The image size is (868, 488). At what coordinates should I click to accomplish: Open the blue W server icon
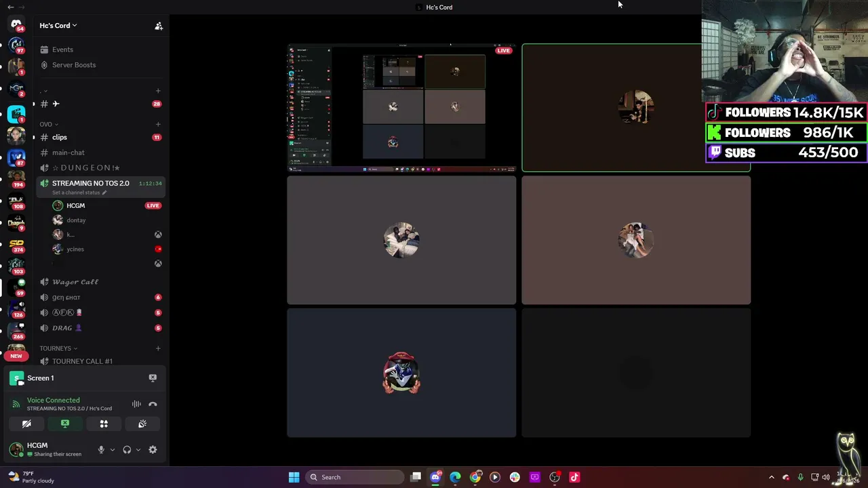[x=16, y=157]
